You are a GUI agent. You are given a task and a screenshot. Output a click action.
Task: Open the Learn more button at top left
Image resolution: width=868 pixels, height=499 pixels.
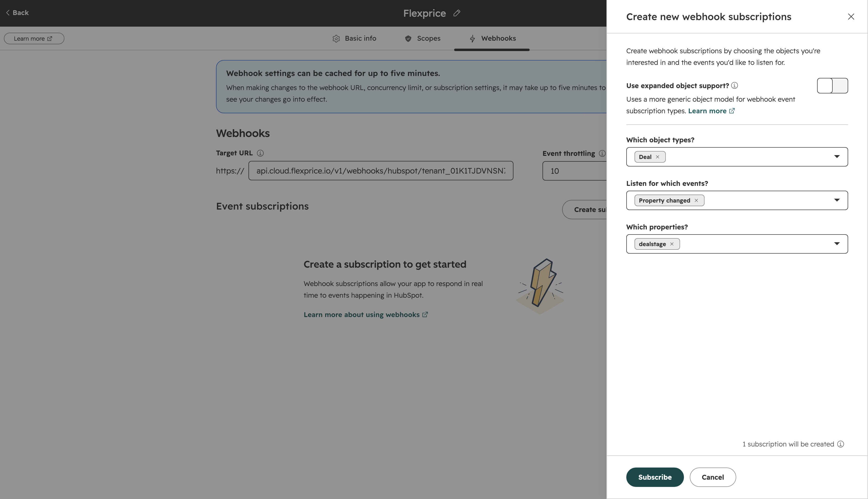coord(34,38)
